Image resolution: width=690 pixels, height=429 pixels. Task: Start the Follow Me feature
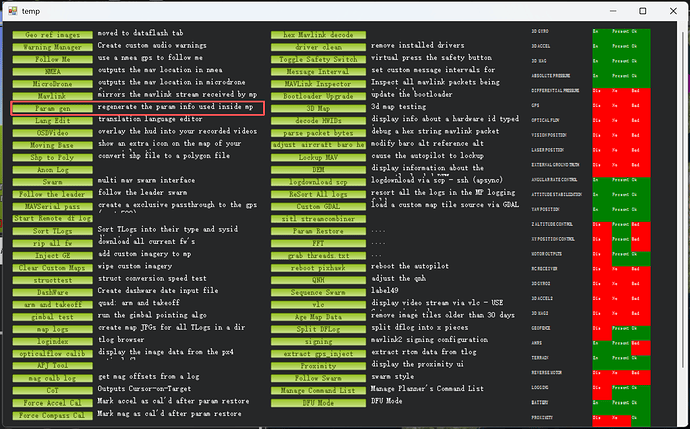(52, 59)
